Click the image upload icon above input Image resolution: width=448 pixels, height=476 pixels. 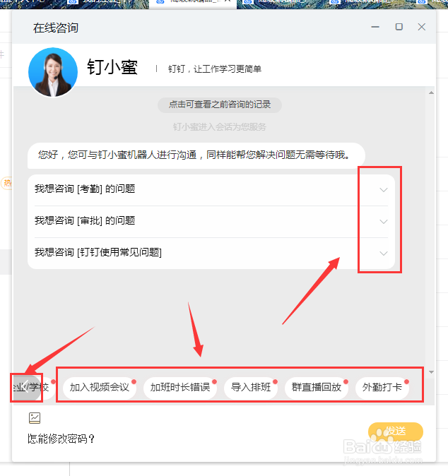point(35,418)
